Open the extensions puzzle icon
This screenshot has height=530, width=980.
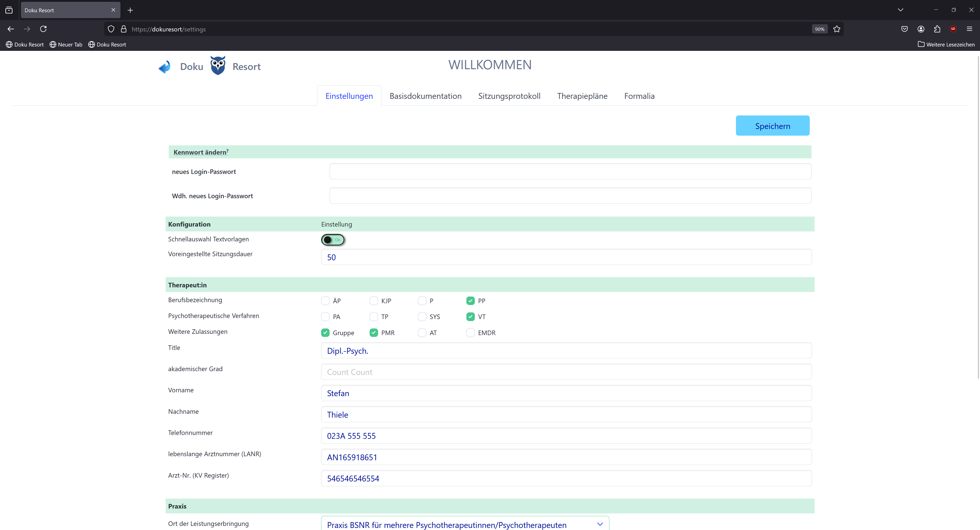pos(937,29)
